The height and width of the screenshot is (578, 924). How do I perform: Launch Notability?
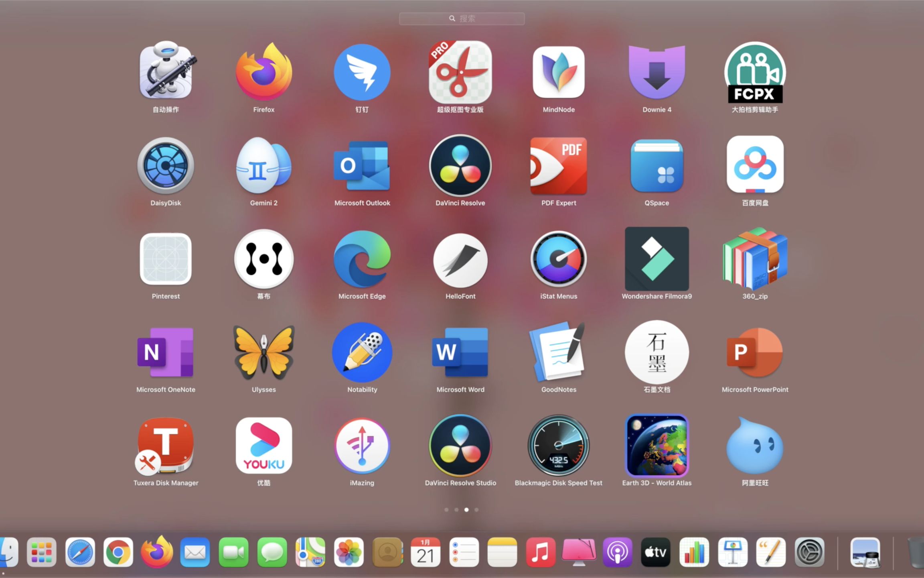(x=362, y=352)
